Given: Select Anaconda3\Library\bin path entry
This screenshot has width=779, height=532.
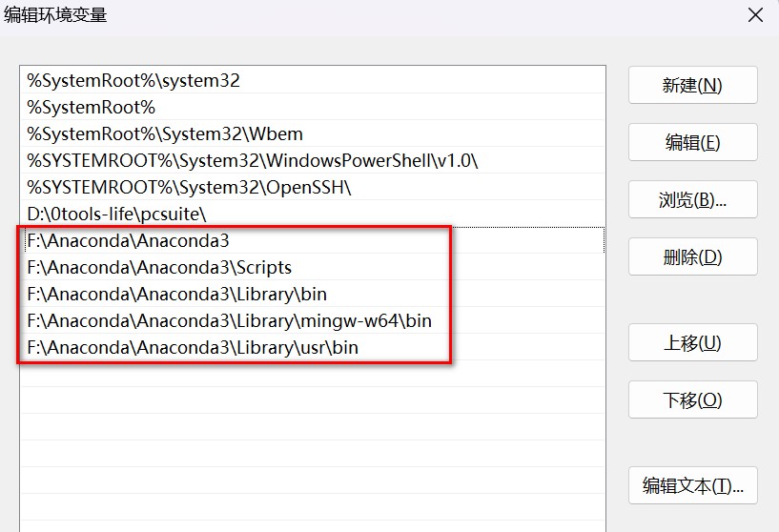Looking at the screenshot, I should (313, 294).
